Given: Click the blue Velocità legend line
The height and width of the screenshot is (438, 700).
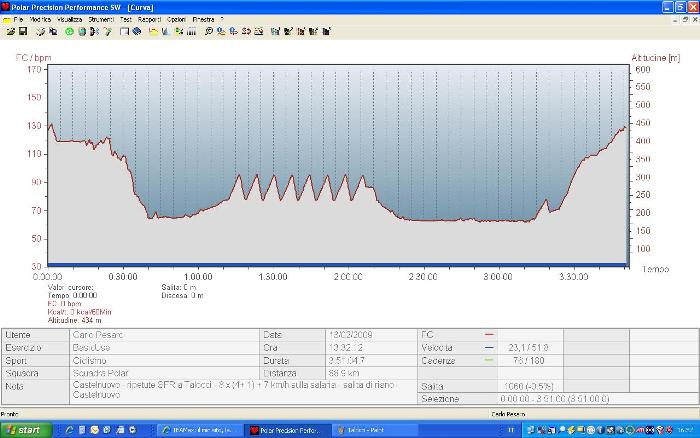Looking at the screenshot, I should point(489,347).
